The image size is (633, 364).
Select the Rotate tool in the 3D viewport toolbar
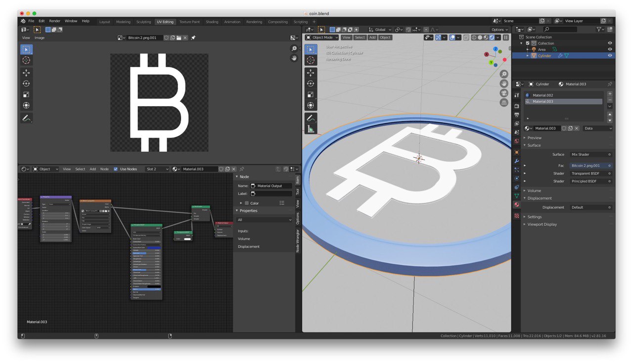coord(311,84)
